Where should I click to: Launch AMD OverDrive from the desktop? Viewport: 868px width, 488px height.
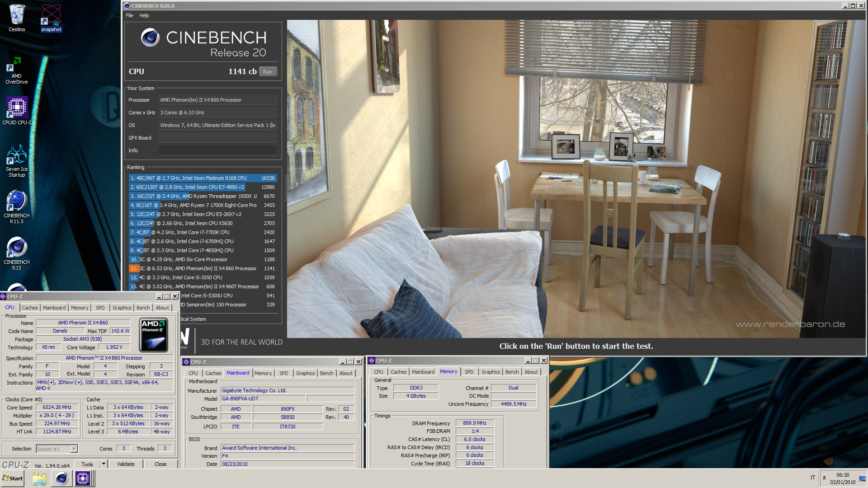pyautogui.click(x=17, y=71)
